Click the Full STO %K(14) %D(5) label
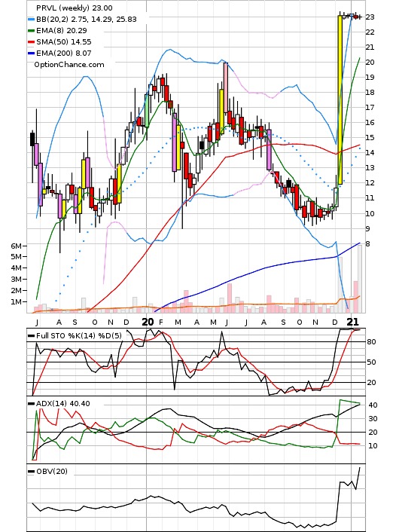The image size is (396, 532). tap(78, 336)
